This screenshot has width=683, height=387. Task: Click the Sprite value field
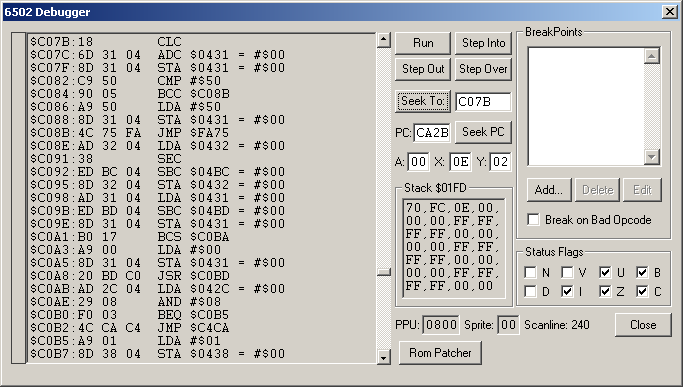click(508, 325)
